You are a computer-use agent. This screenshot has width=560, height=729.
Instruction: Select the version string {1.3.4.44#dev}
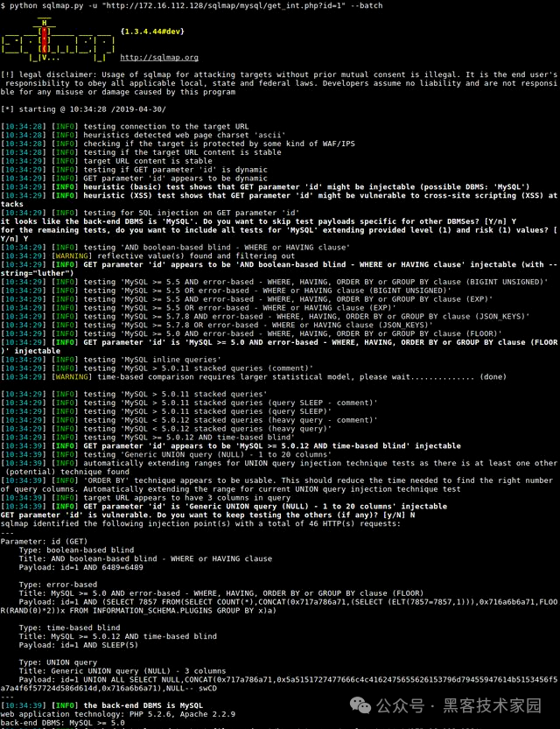click(x=152, y=32)
